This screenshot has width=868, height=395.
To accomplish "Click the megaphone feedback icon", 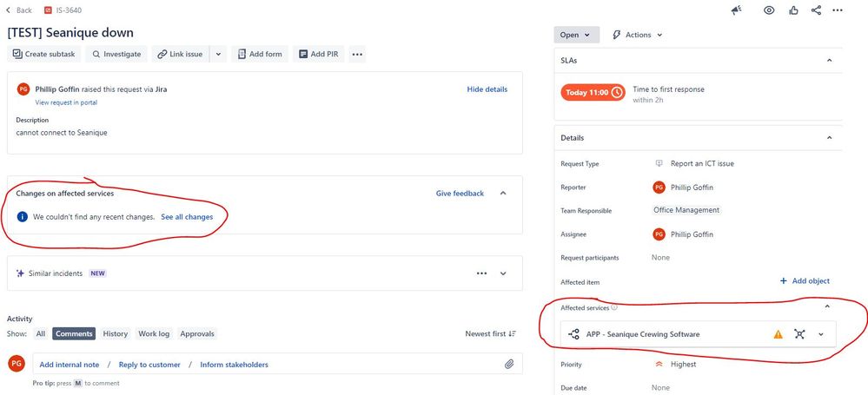I will pyautogui.click(x=736, y=10).
